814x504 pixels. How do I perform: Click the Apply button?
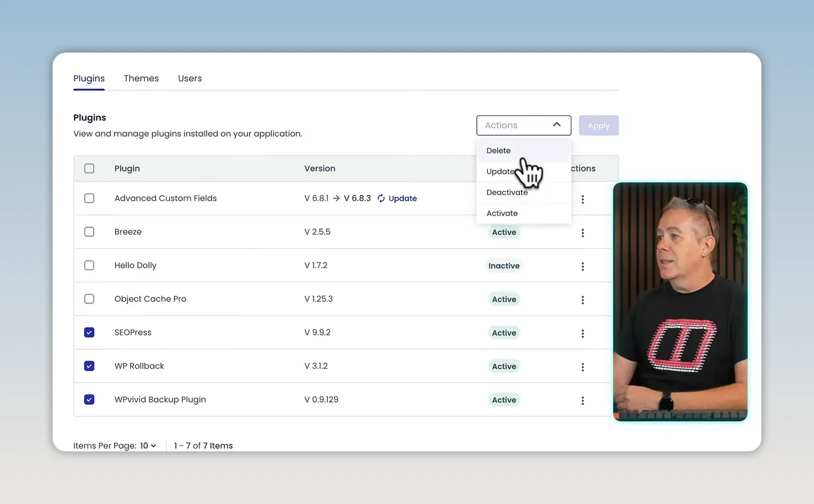[599, 126]
